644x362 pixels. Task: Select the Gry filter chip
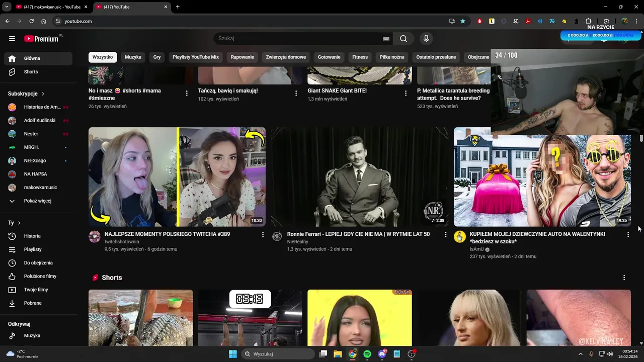pyautogui.click(x=157, y=57)
